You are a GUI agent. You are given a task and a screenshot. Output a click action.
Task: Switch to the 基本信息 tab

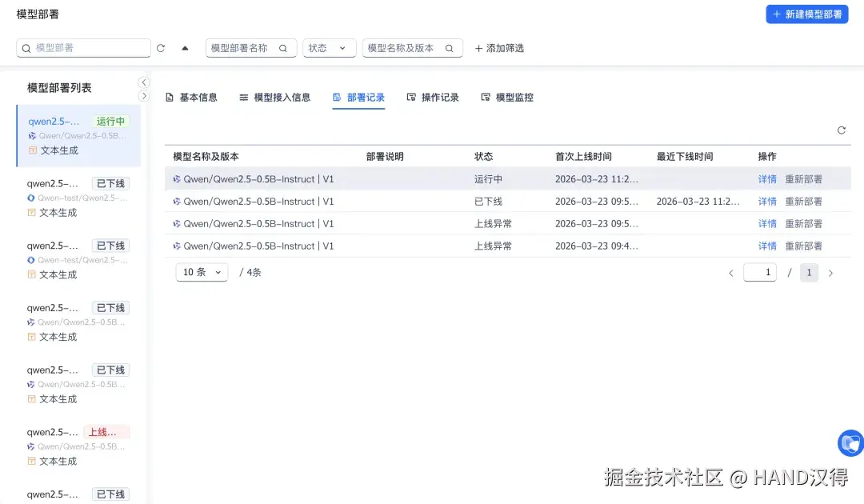pos(191,98)
